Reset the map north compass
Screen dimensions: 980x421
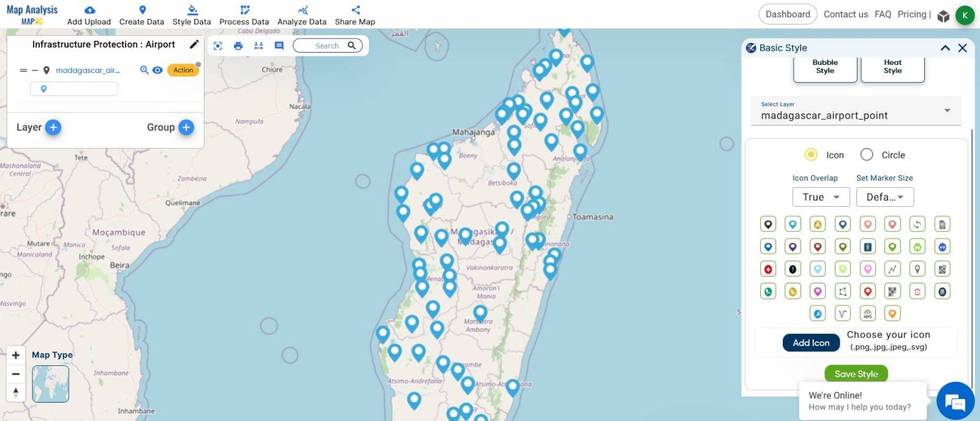coord(16,392)
